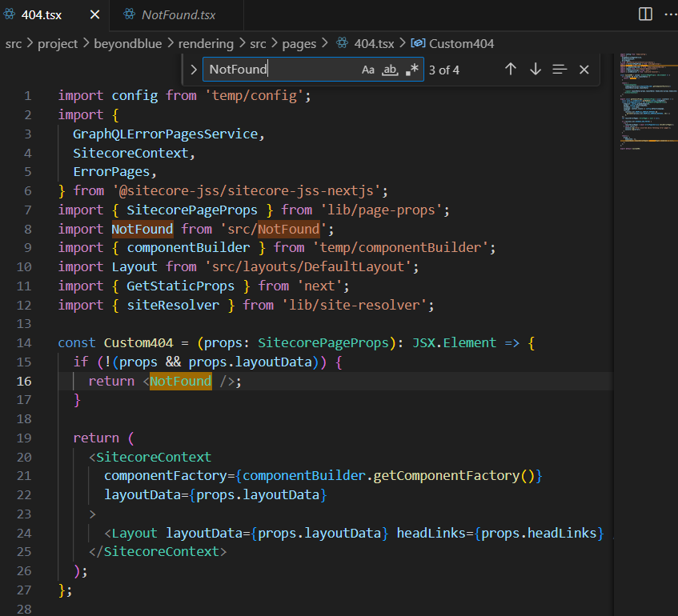Close the 404.tsx editor tab
This screenshot has width=678, height=616.
click(x=95, y=14)
